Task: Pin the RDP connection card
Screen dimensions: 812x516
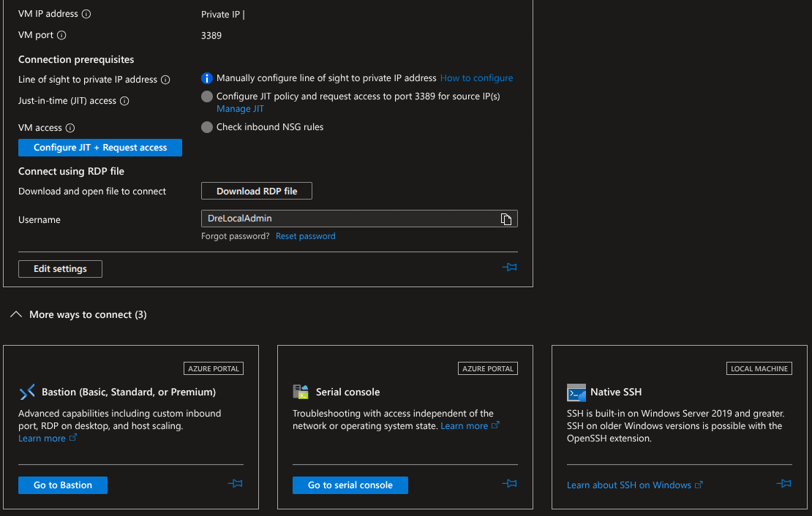Action: tap(509, 268)
